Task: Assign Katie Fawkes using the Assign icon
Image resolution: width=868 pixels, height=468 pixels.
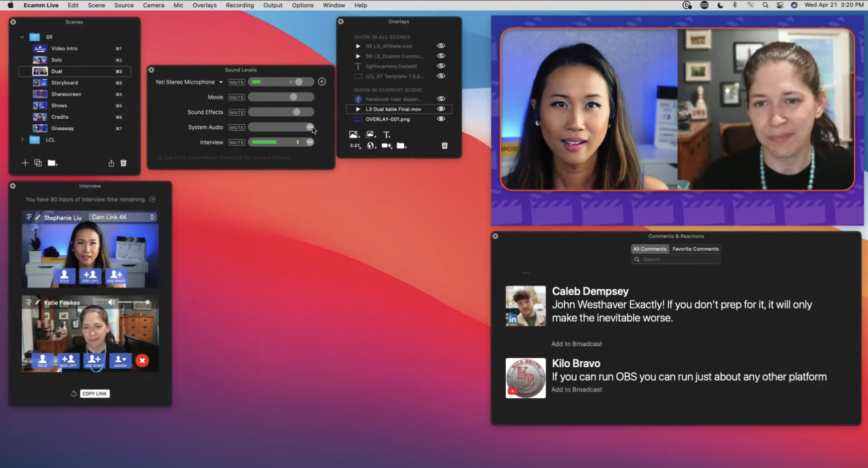Action: 120,361
